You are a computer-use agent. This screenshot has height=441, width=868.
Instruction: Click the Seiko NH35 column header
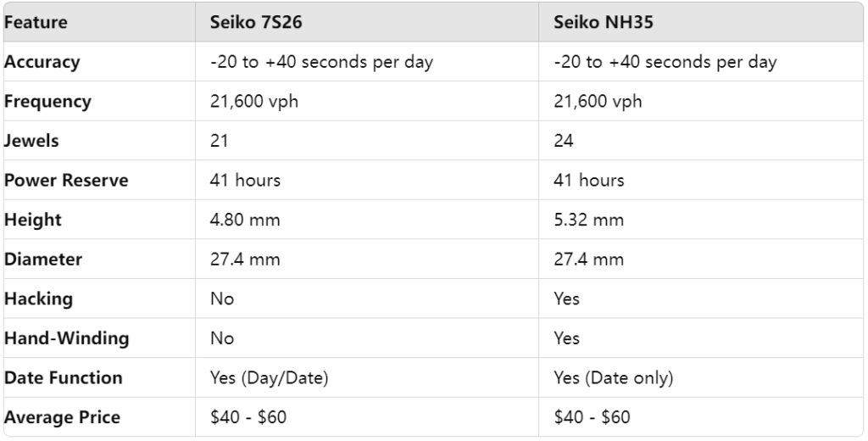tap(603, 22)
